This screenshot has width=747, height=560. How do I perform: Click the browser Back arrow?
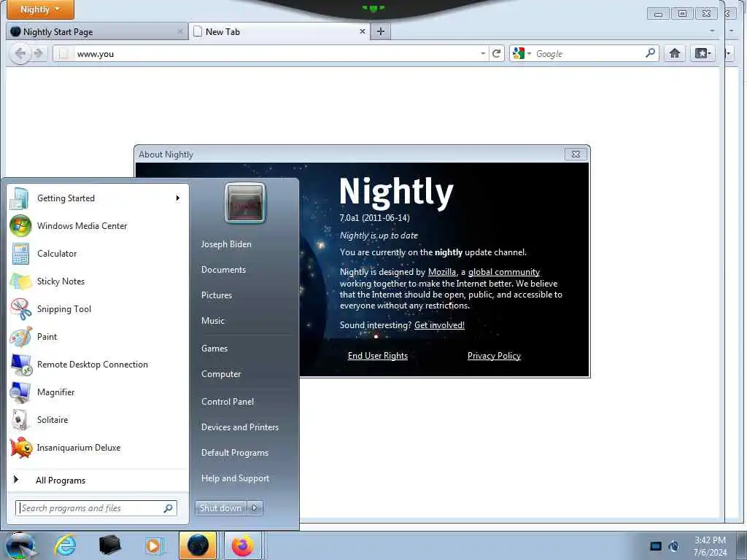coord(20,53)
